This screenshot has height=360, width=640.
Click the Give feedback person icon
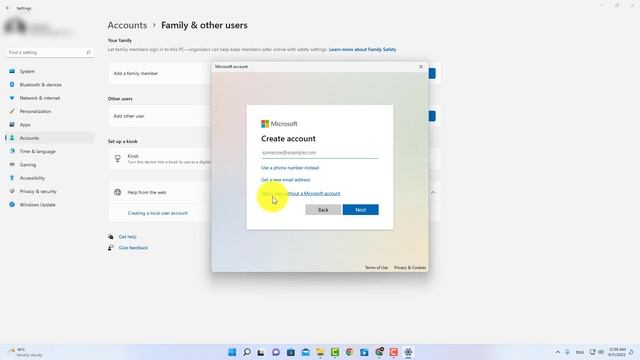tap(111, 248)
